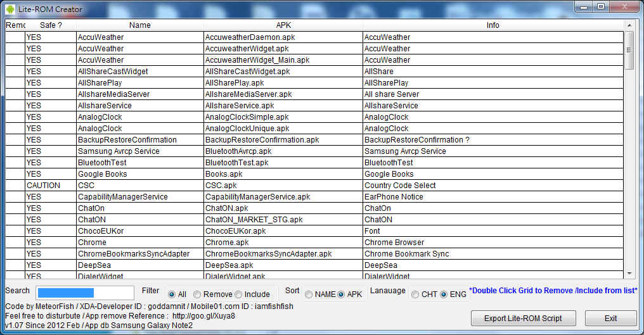Image resolution: width=644 pixels, height=335 pixels.
Task: Select the ChromeBookmarksSyncAdapter.apk cell
Action: pos(283,254)
